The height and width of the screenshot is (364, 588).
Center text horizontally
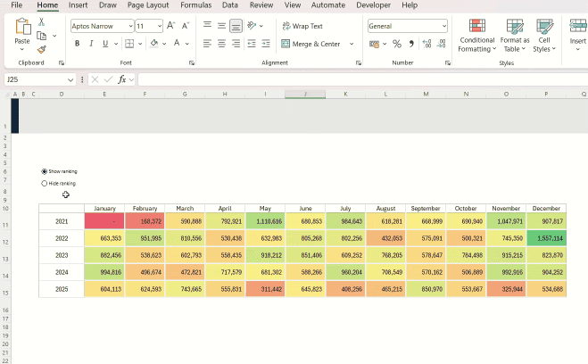coord(221,44)
